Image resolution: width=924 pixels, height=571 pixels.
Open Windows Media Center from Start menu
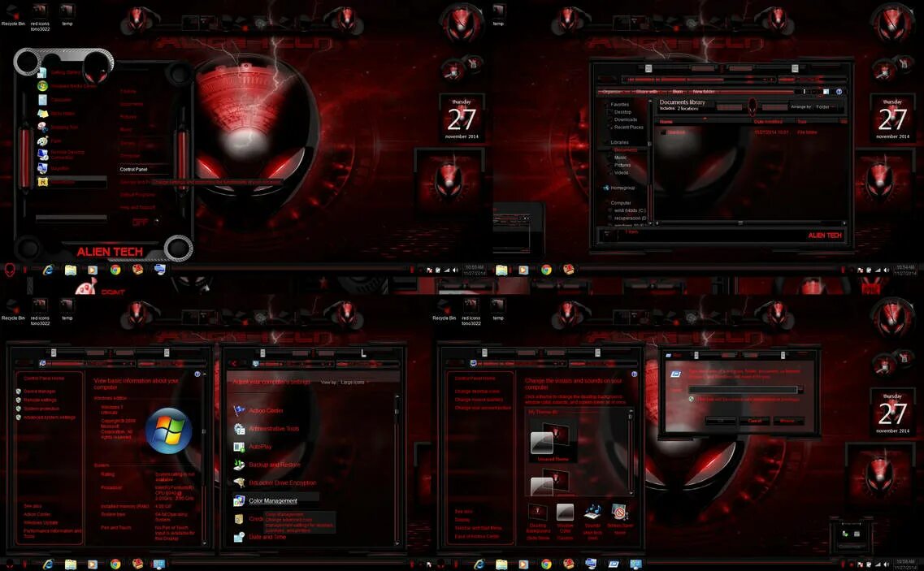click(67, 86)
